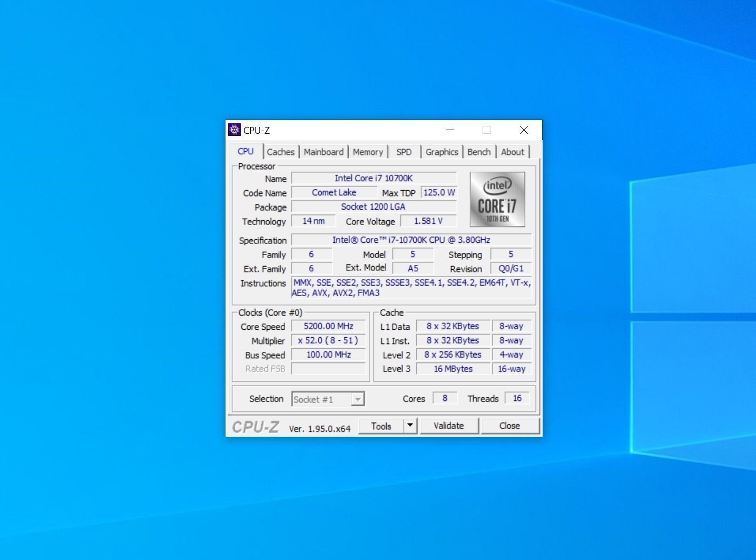Select the CPU tab
Image resolution: width=756 pixels, height=560 pixels.
(246, 151)
